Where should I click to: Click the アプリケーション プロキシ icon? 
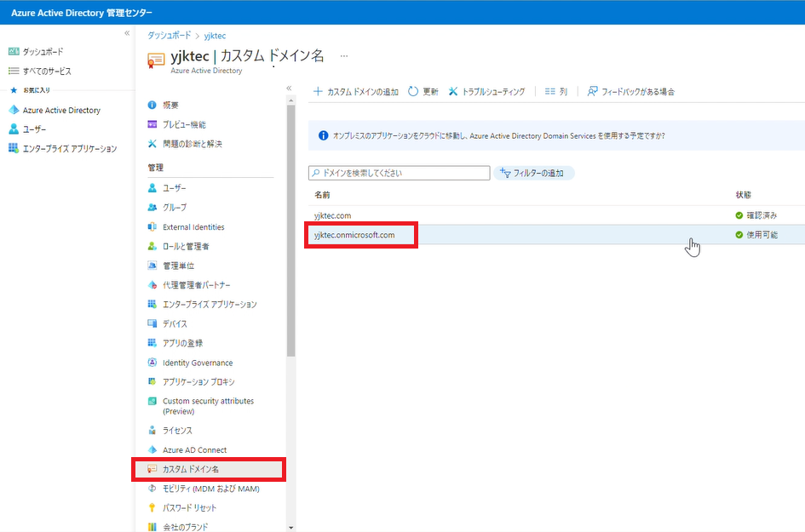pos(152,381)
